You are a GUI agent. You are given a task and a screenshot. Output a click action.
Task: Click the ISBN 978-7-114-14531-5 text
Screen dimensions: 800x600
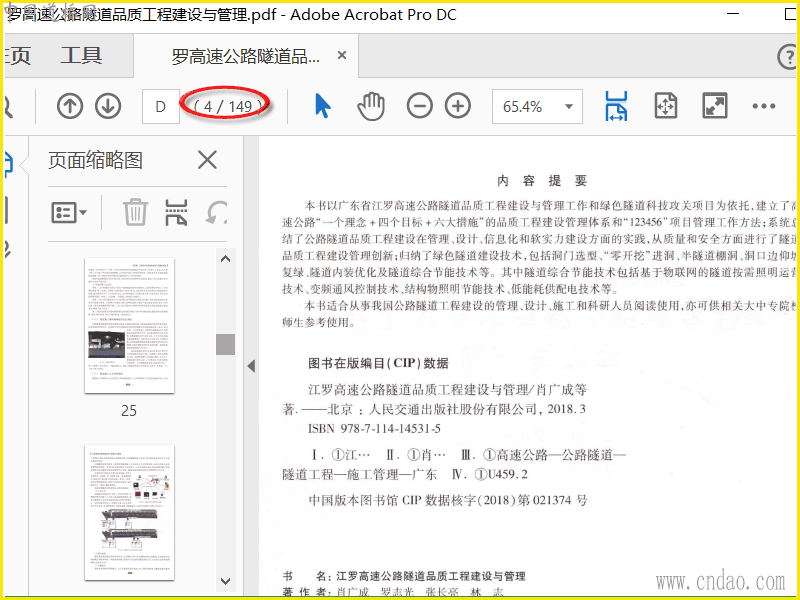(x=374, y=429)
